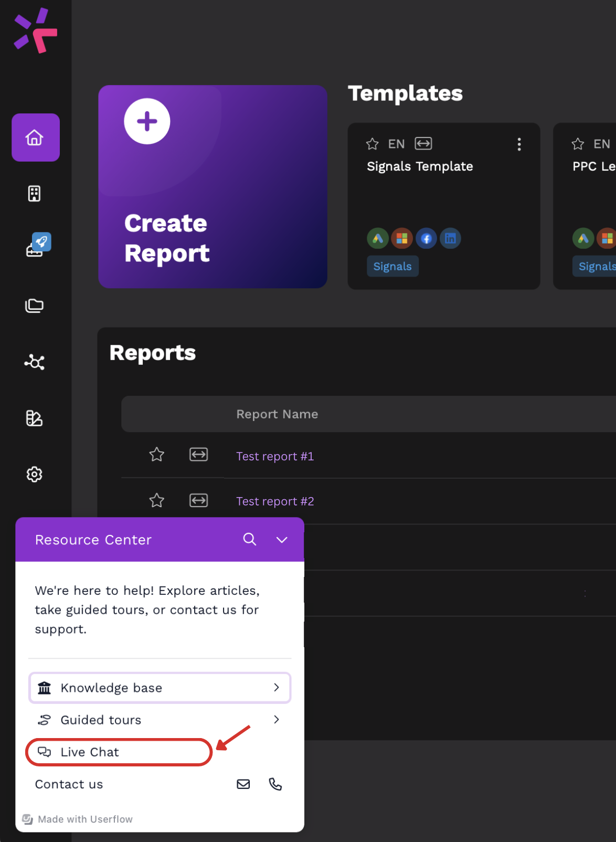Open the network nodes icon in the sidebar
The image size is (616, 842).
35,362
